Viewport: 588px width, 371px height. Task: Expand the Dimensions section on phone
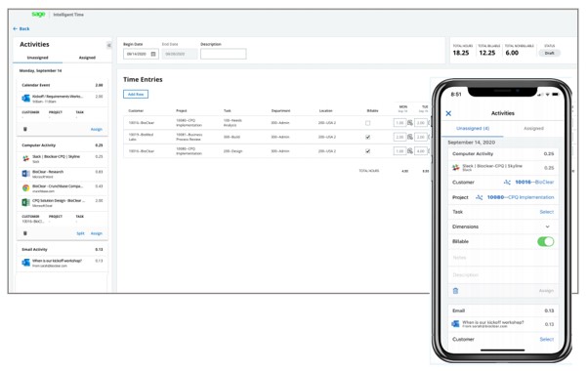pos(548,227)
